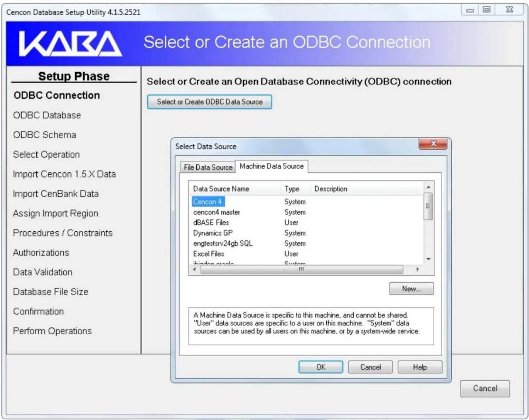This screenshot has height=420, width=529.
Task: Click System type of Cencon 4 row
Action: [295, 202]
